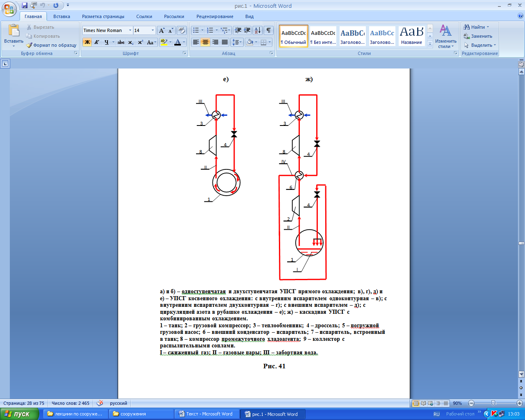
Task: Click the Superscript icon
Action: (x=140, y=42)
